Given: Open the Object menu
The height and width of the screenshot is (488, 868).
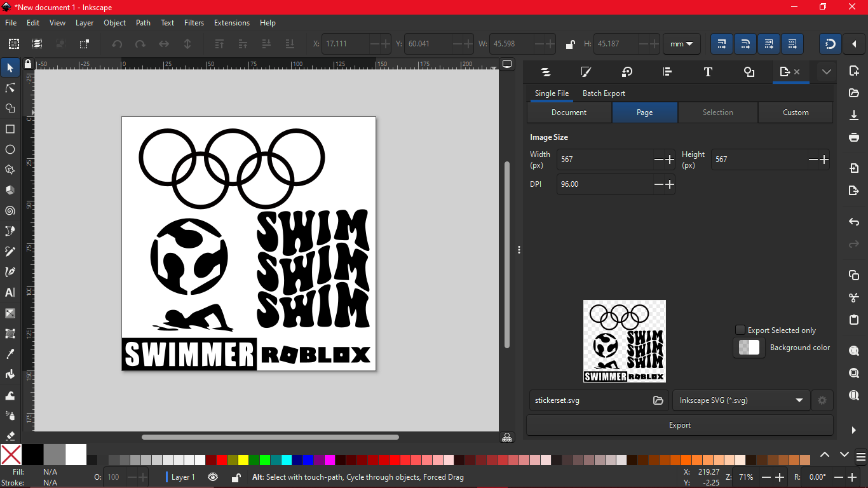Looking at the screenshot, I should 115,22.
